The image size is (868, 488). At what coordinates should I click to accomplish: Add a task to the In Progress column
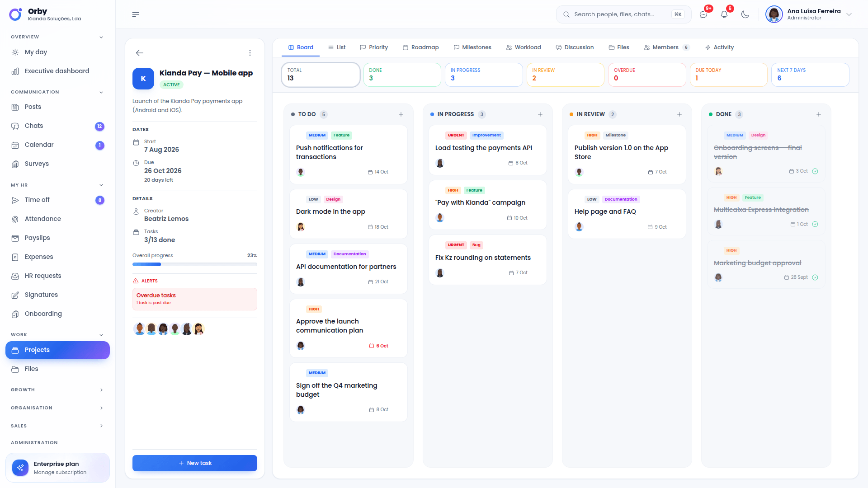click(540, 114)
